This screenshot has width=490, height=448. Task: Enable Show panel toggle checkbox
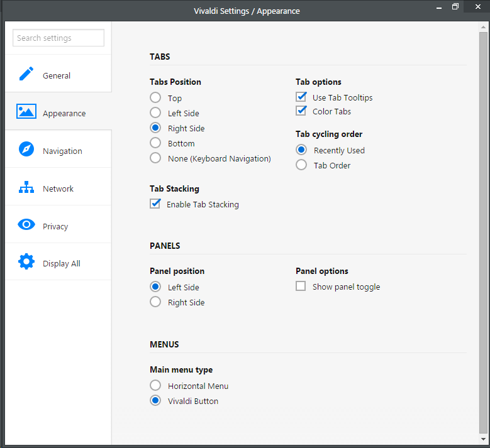pyautogui.click(x=301, y=286)
